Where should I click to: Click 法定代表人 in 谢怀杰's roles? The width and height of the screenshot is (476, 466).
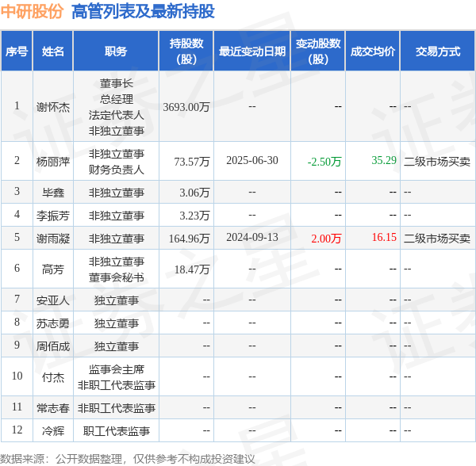pos(117,115)
